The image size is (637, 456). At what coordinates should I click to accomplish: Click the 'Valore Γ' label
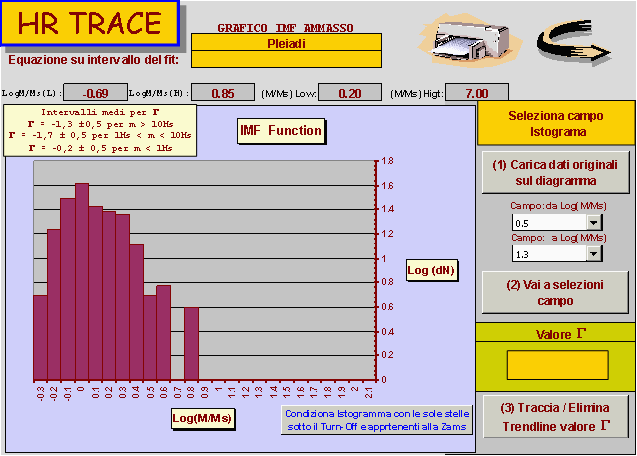coord(561,334)
